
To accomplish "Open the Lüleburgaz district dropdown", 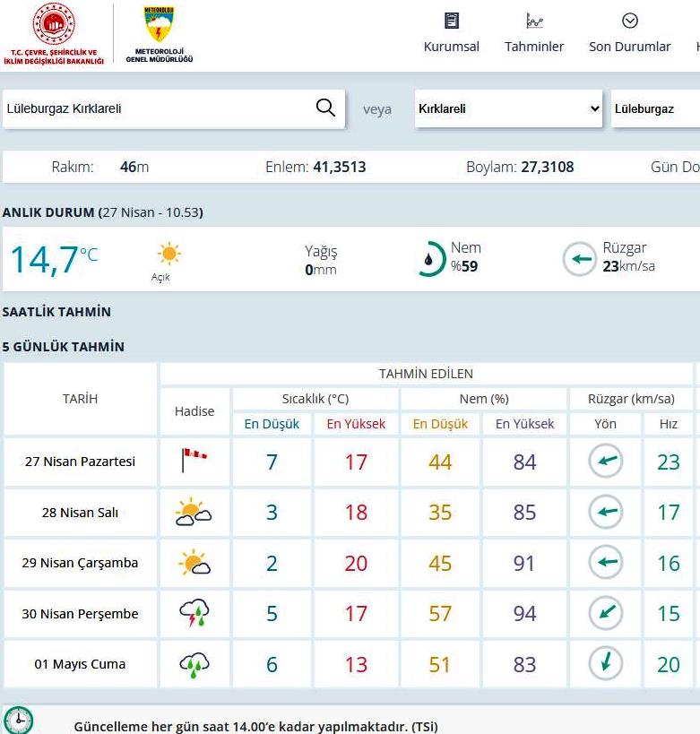I will 654,108.
